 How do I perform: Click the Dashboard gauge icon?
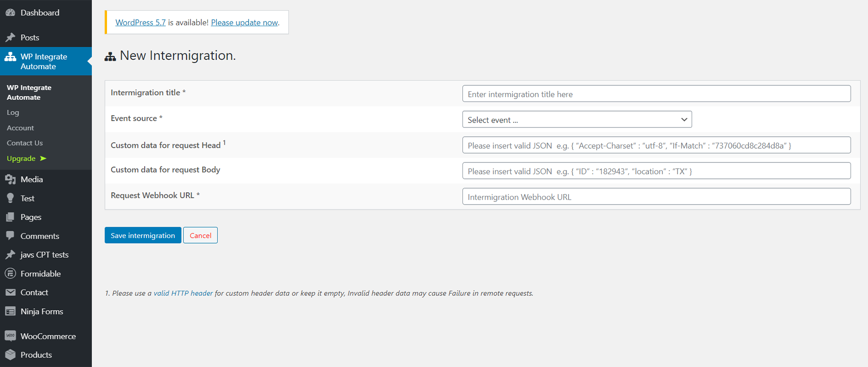click(10, 13)
